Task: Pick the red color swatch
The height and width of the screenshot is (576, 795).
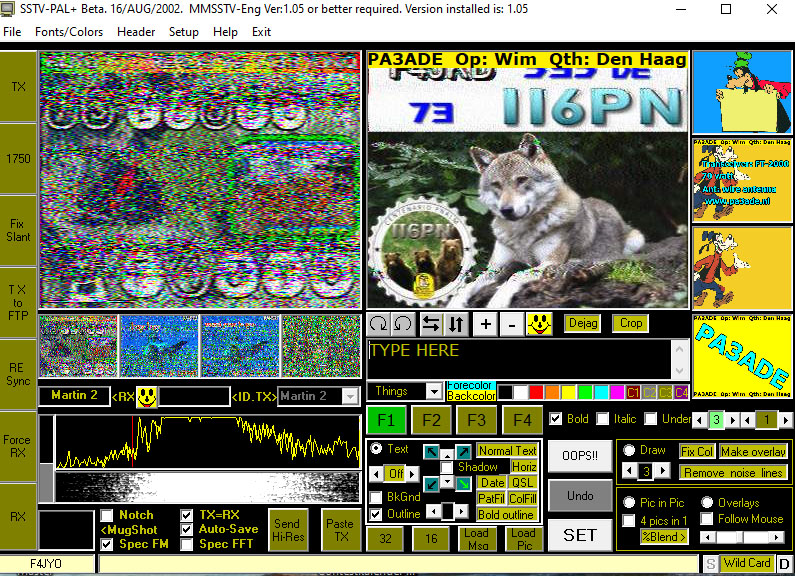Action: click(536, 392)
